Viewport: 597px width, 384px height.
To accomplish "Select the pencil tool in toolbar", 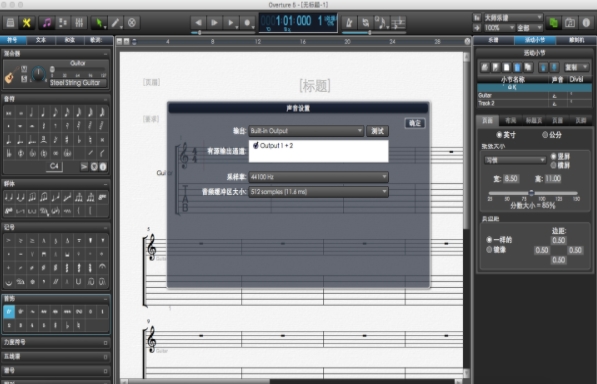I will (x=115, y=23).
